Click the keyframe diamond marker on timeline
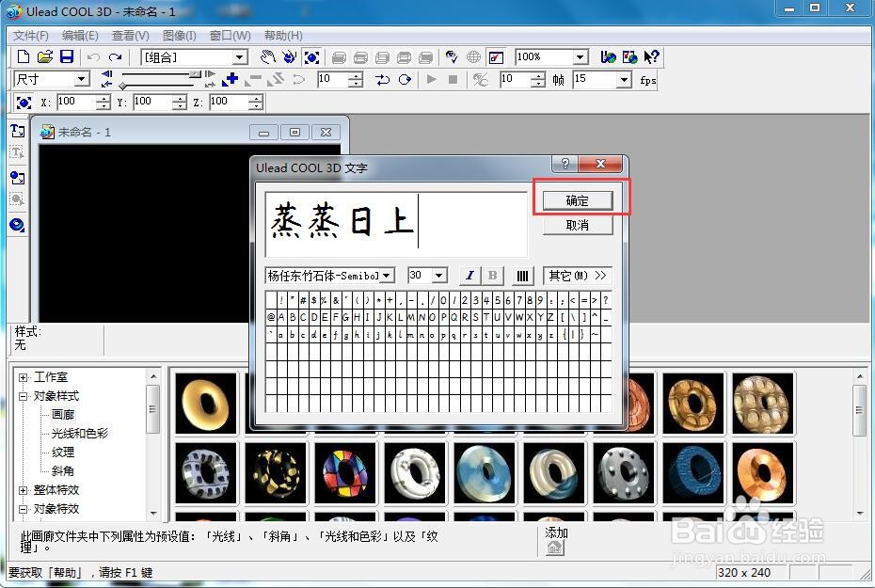Screen dimensions: 875x588 click(x=122, y=86)
